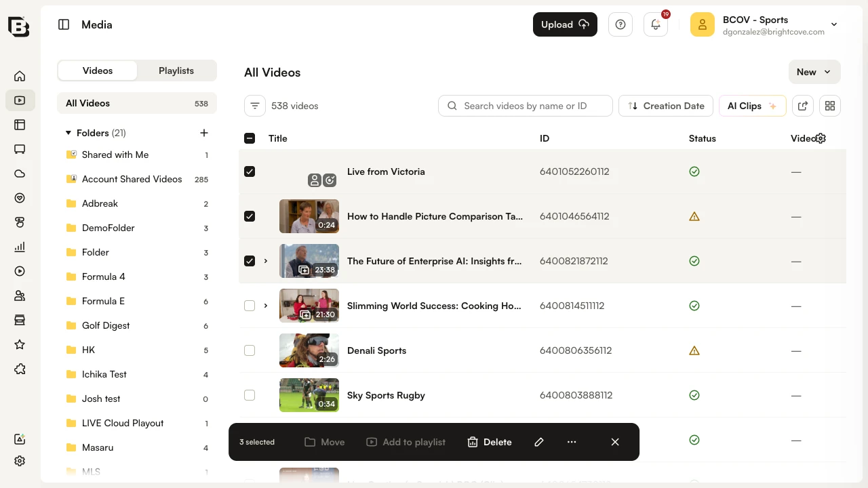Switch to the Playlists tab

(x=176, y=70)
